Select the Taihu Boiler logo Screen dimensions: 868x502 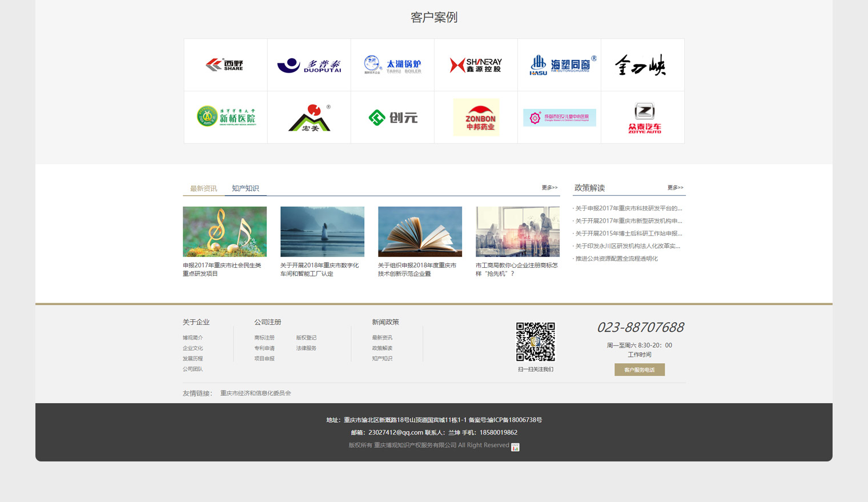(392, 65)
